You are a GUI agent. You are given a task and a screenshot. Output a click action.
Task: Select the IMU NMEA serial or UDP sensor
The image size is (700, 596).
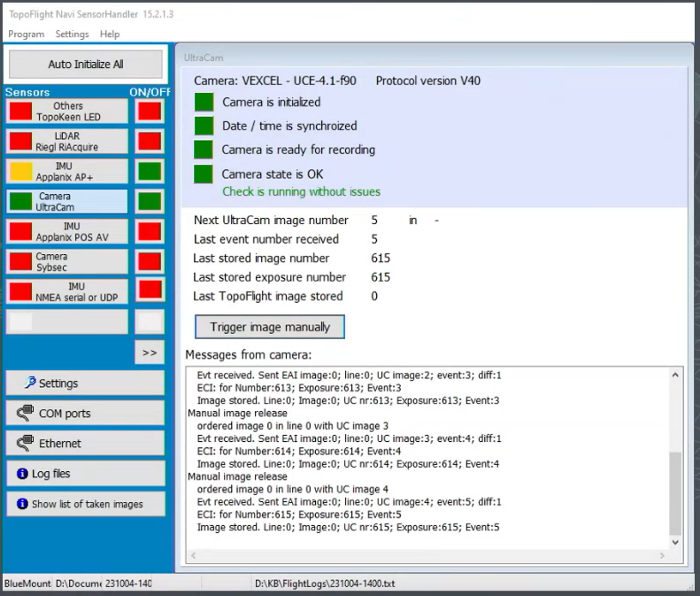point(67,291)
